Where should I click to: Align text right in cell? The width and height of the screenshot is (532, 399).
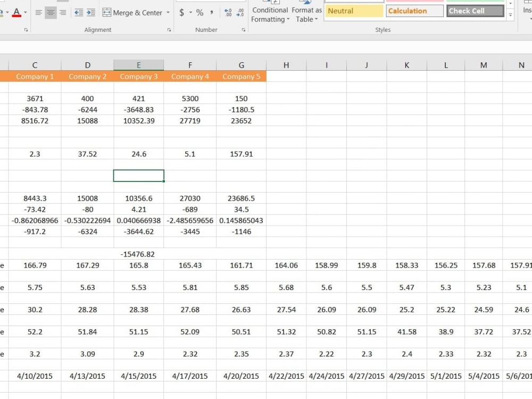63,13
